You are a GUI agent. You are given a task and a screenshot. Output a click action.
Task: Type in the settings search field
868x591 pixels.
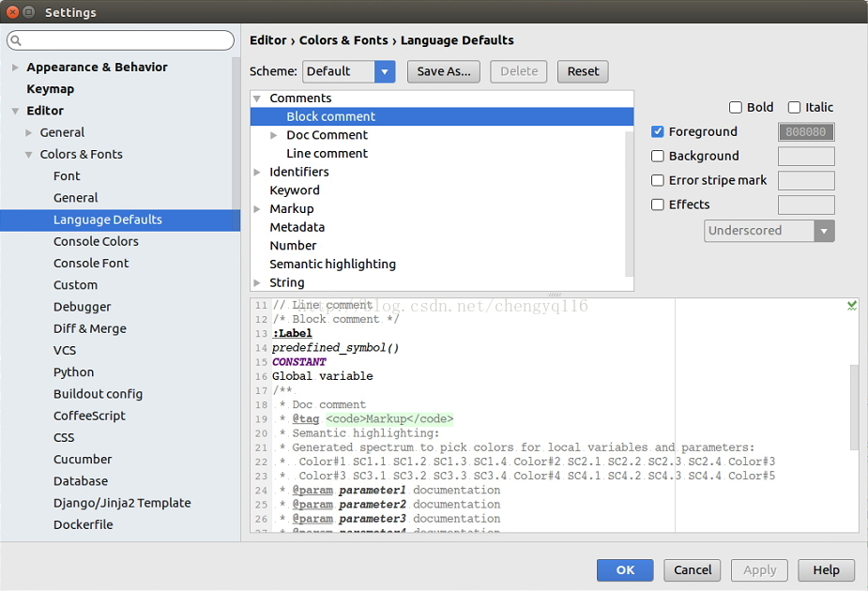tap(120, 40)
